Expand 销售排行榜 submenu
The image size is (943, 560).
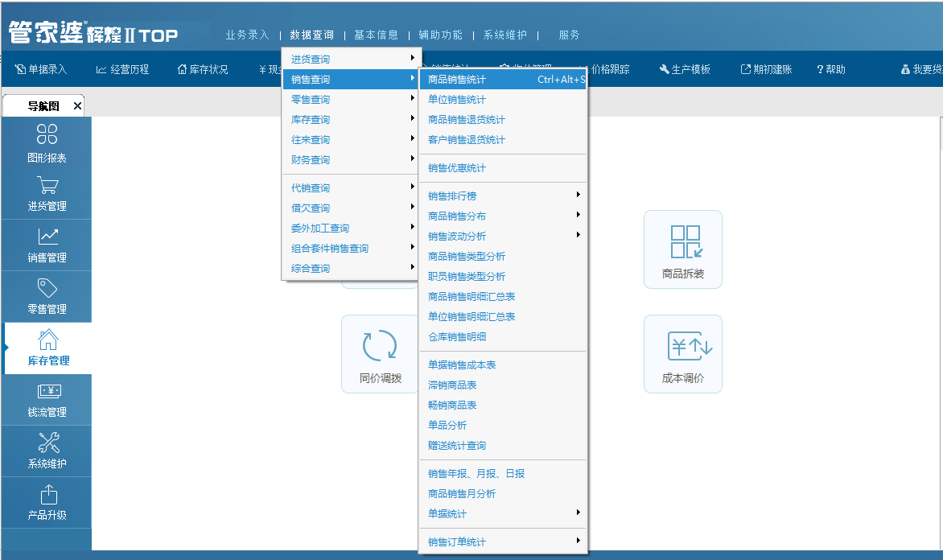(503, 196)
